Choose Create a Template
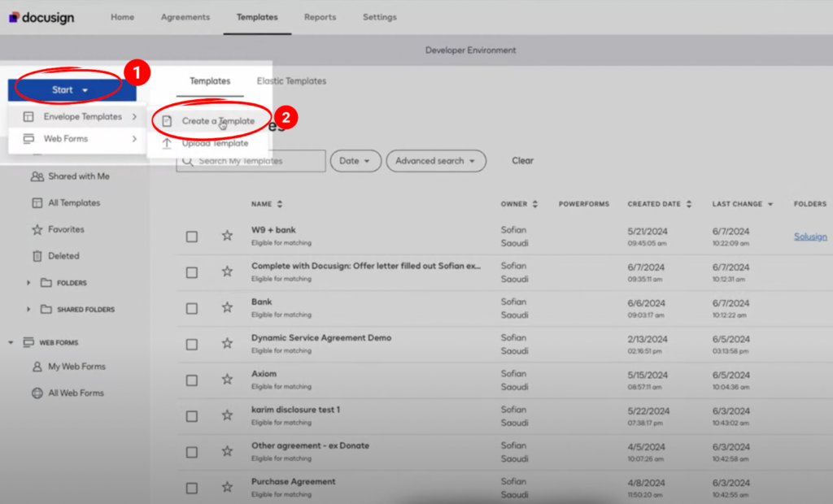This screenshot has height=504, width=833. 218,121
